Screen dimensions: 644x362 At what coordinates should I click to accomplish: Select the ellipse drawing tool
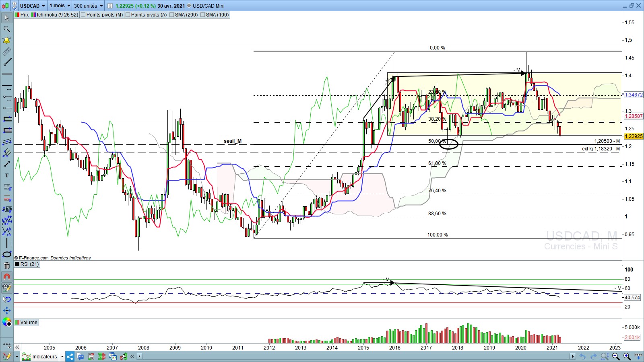(7, 254)
